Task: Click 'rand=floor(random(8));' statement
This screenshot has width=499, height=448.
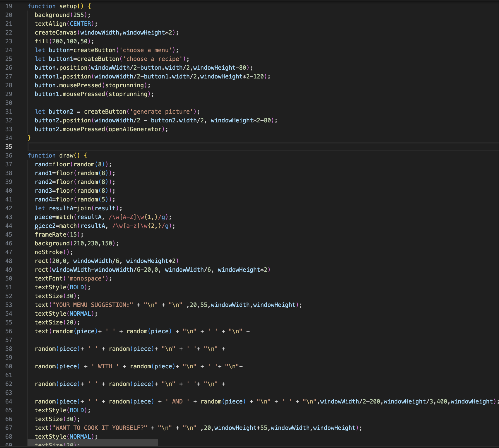Action: pyautogui.click(x=73, y=164)
